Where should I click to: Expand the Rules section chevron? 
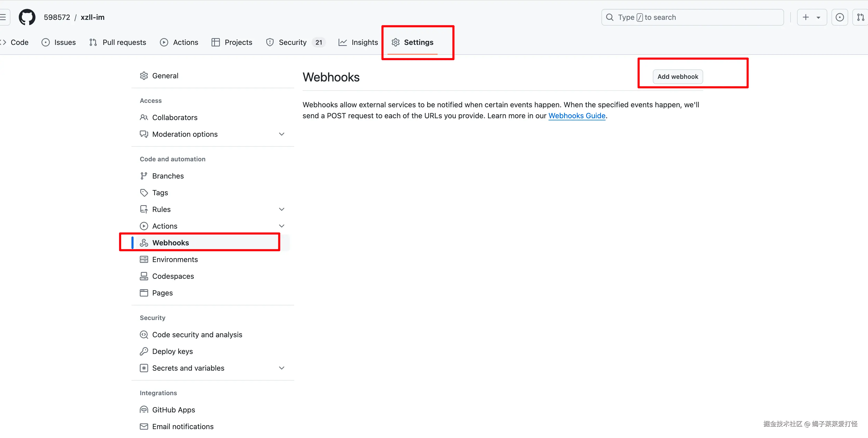click(x=282, y=209)
